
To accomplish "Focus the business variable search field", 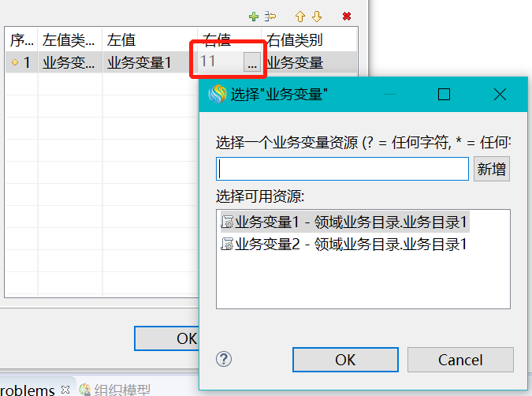I will (342, 169).
